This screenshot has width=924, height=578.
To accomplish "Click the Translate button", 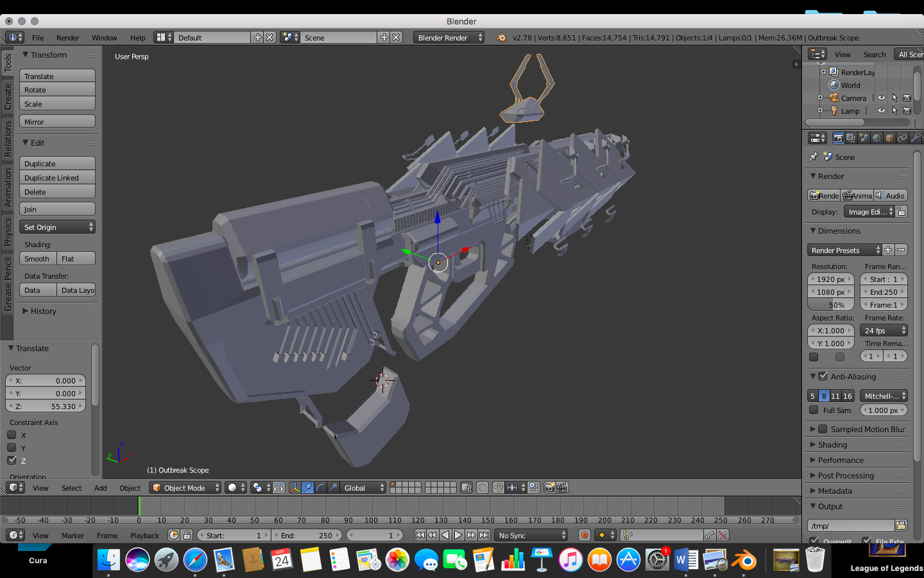I will [x=57, y=76].
